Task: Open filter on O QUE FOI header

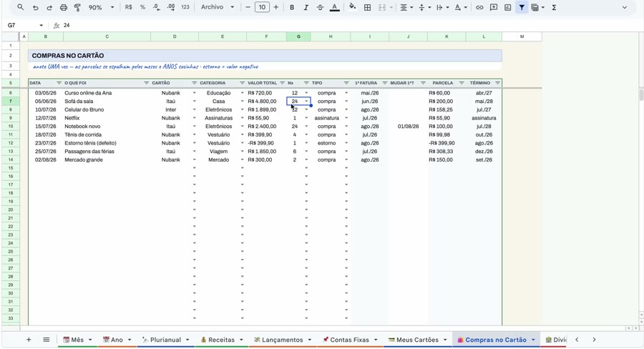Action: point(146,83)
